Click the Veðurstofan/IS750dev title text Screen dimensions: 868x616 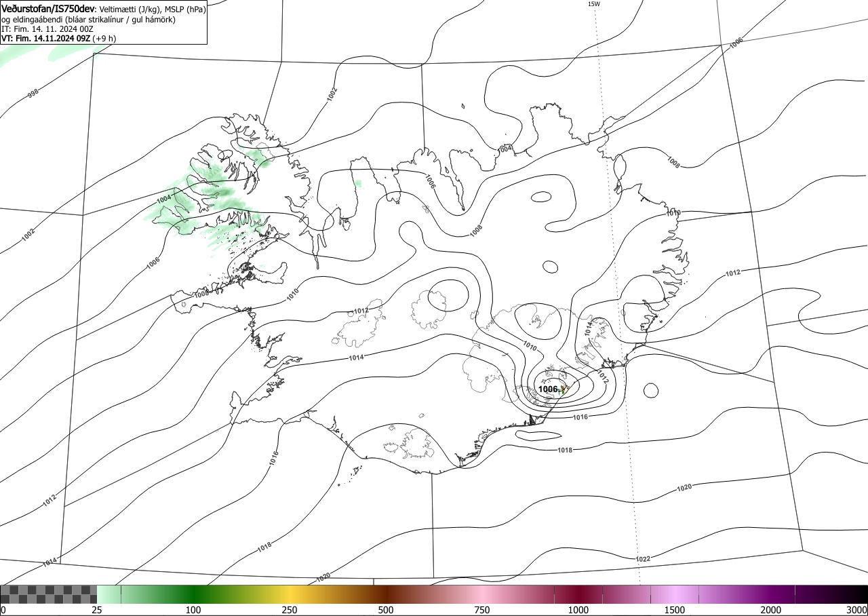[48, 9]
